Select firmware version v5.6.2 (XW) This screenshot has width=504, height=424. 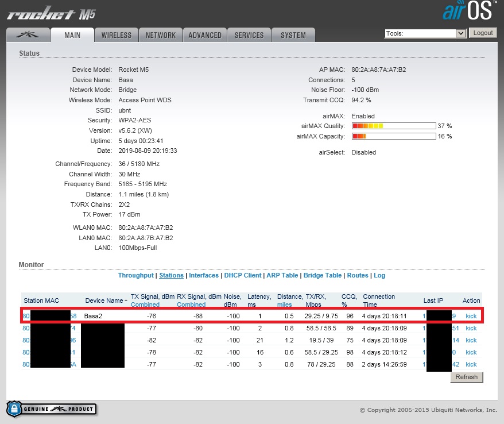(135, 130)
